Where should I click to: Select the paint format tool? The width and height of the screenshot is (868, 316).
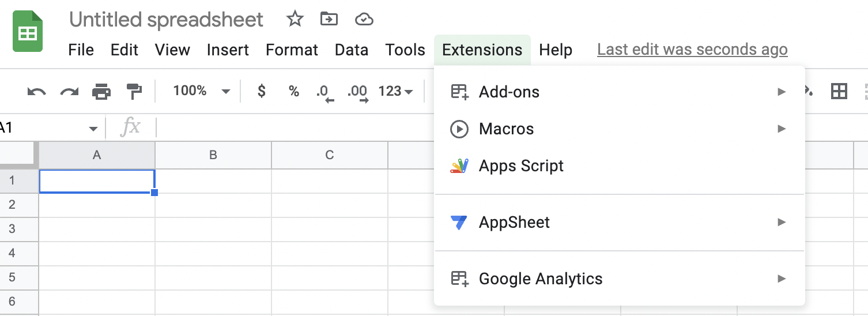pos(134,91)
